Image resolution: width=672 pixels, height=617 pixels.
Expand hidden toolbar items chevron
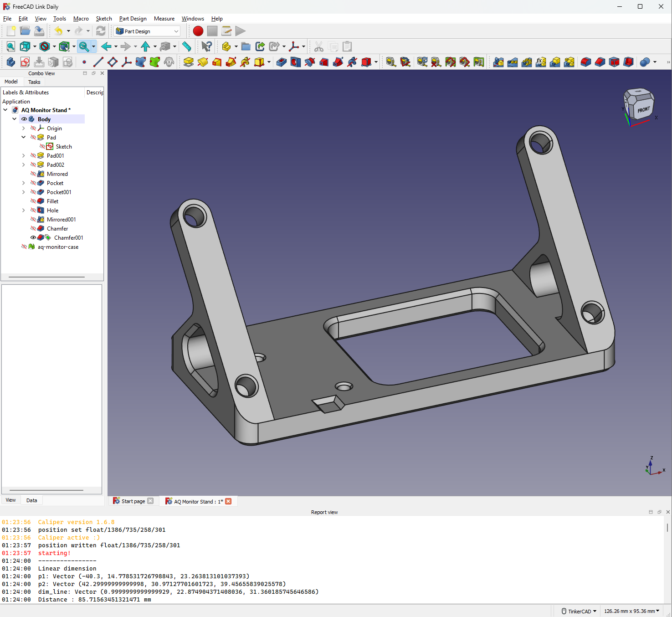click(x=668, y=62)
